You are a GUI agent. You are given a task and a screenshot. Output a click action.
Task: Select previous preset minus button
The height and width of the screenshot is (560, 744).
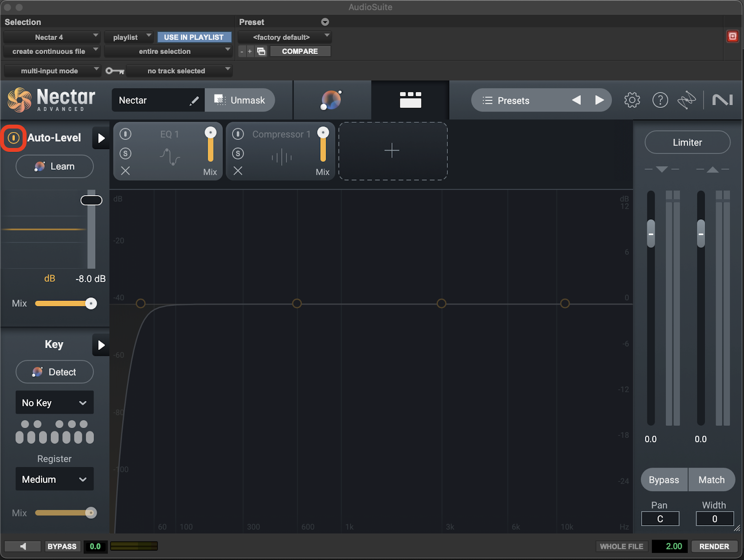pos(242,51)
